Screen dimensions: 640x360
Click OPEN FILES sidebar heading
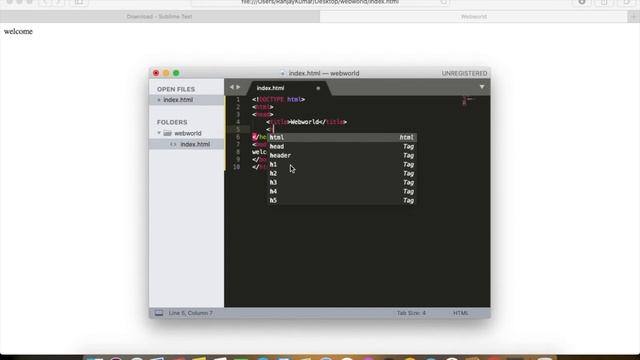[x=176, y=89]
